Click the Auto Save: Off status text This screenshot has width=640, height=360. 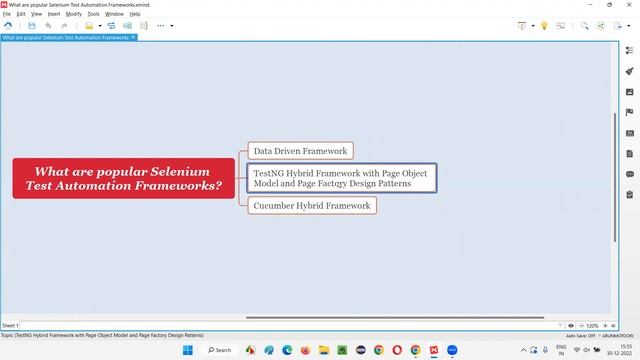click(580, 336)
